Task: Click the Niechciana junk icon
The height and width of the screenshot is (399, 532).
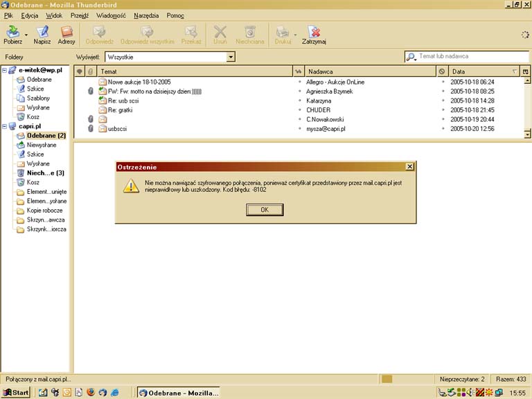Action: tap(250, 32)
